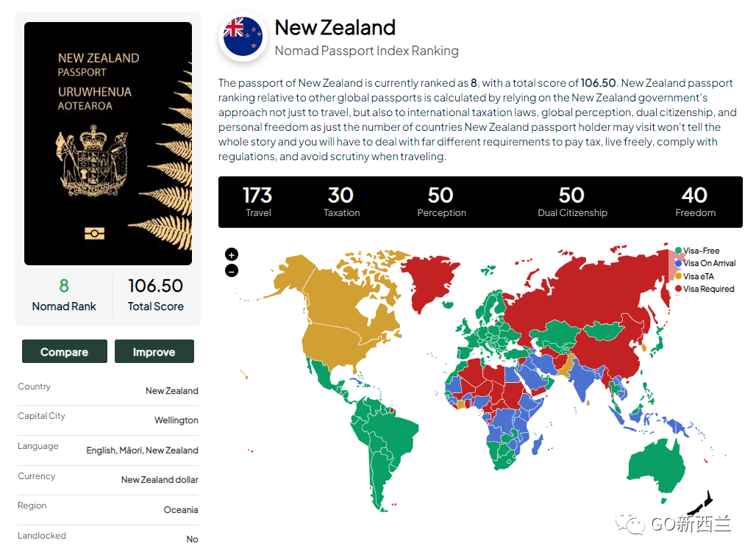The width and height of the screenshot is (756, 557).
Task: Click the 30 Taxation score
Action: tap(341, 202)
